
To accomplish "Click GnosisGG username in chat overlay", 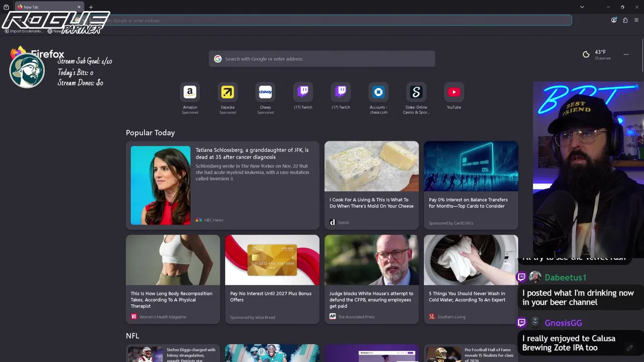I will (x=563, y=323).
